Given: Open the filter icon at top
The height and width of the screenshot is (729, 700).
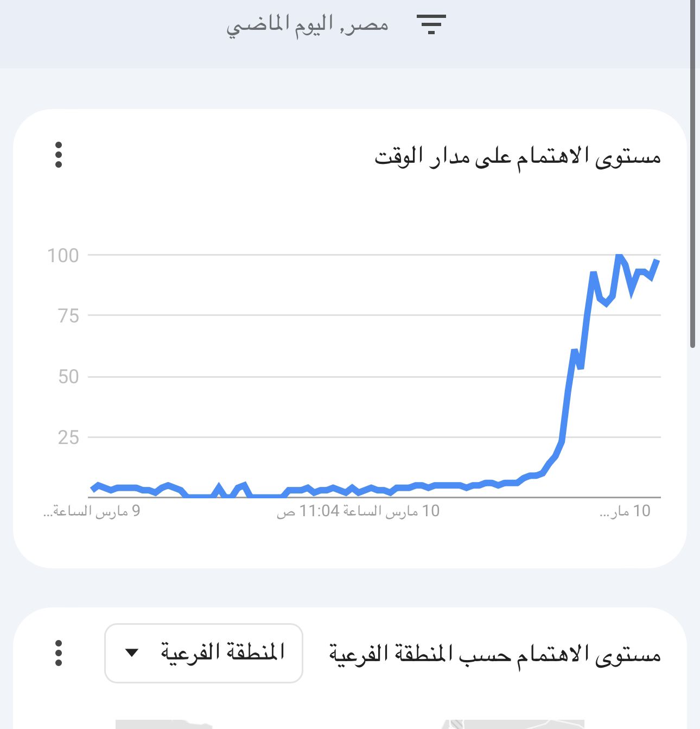Looking at the screenshot, I should (431, 25).
